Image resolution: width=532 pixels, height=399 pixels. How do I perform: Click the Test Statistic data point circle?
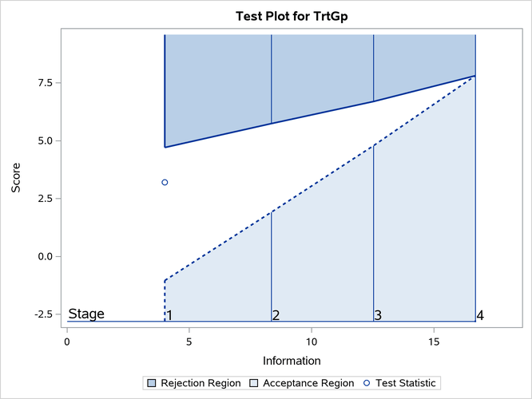(x=165, y=182)
